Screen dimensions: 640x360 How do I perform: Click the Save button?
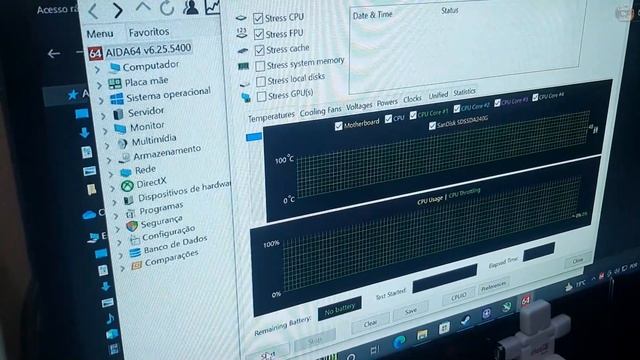[x=411, y=311]
